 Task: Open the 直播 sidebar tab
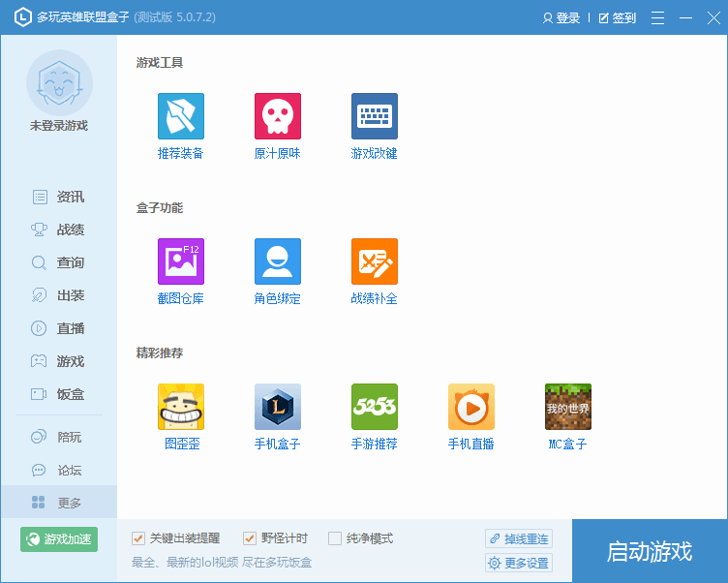(58, 328)
